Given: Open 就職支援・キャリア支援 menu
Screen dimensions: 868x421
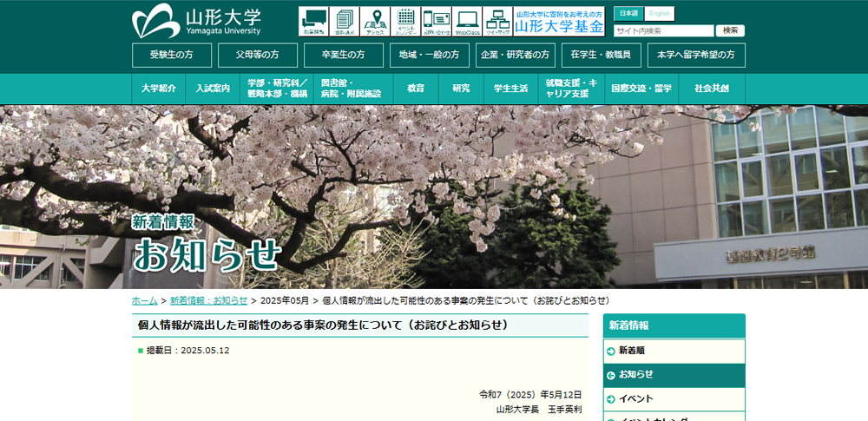Looking at the screenshot, I should point(571,89).
